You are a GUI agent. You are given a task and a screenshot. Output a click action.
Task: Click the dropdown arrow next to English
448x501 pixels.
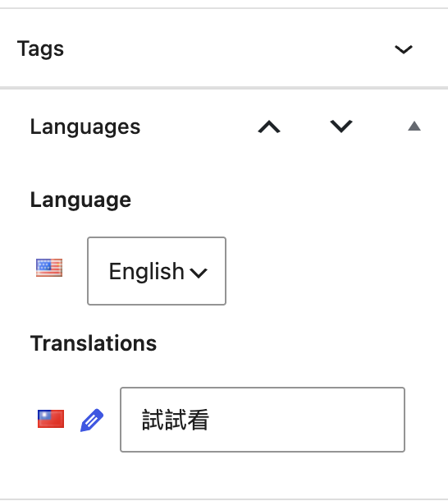199,273
